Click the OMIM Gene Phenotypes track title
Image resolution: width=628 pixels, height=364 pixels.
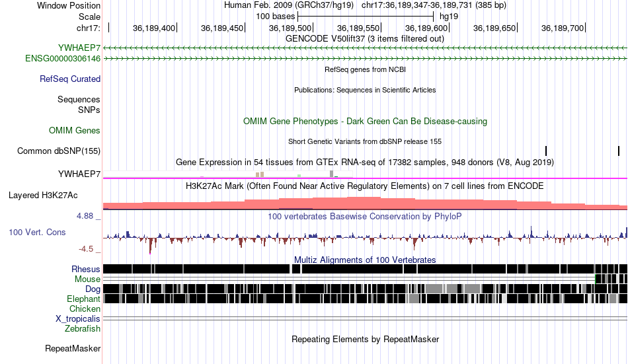[365, 122]
